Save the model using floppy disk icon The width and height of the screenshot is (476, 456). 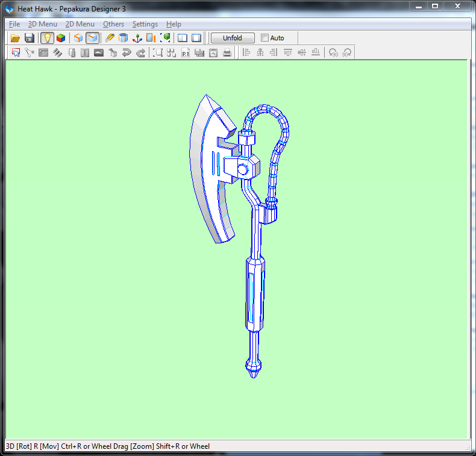(x=30, y=38)
